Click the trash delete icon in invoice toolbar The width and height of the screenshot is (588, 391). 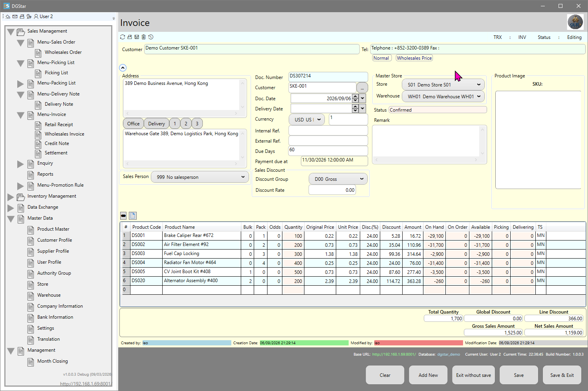pyautogui.click(x=144, y=37)
